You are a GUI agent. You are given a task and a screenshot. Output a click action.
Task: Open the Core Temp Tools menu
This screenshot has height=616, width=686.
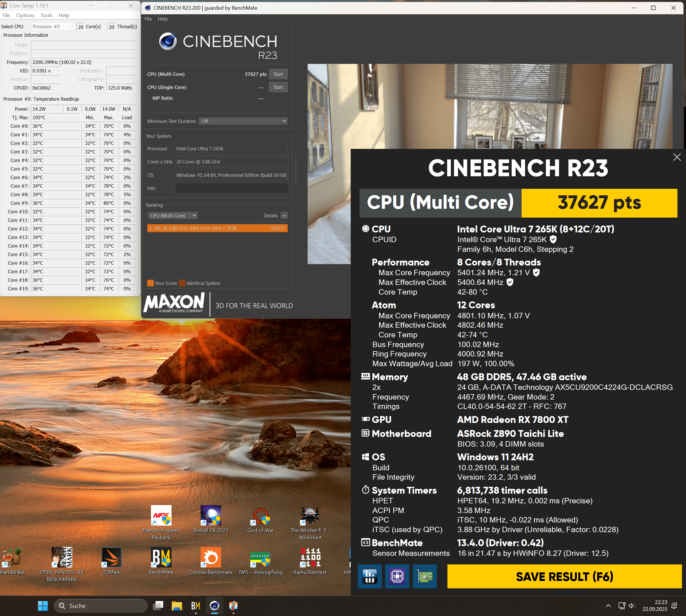[x=47, y=15]
